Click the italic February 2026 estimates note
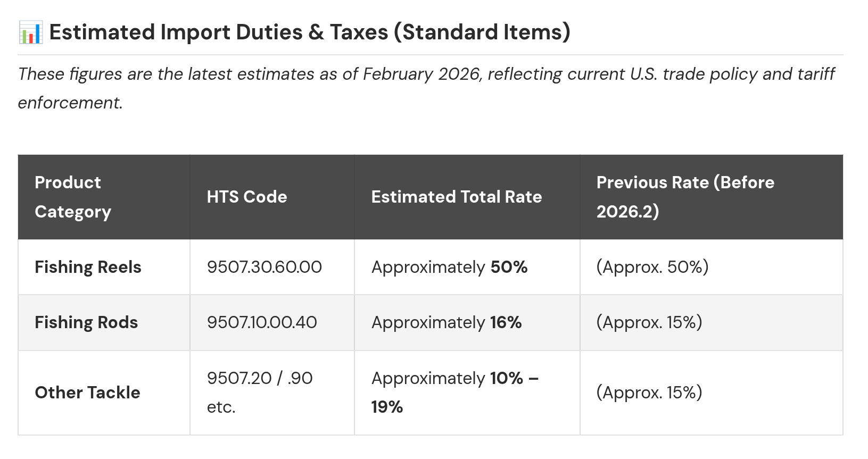This screenshot has width=868, height=459. 426,74
